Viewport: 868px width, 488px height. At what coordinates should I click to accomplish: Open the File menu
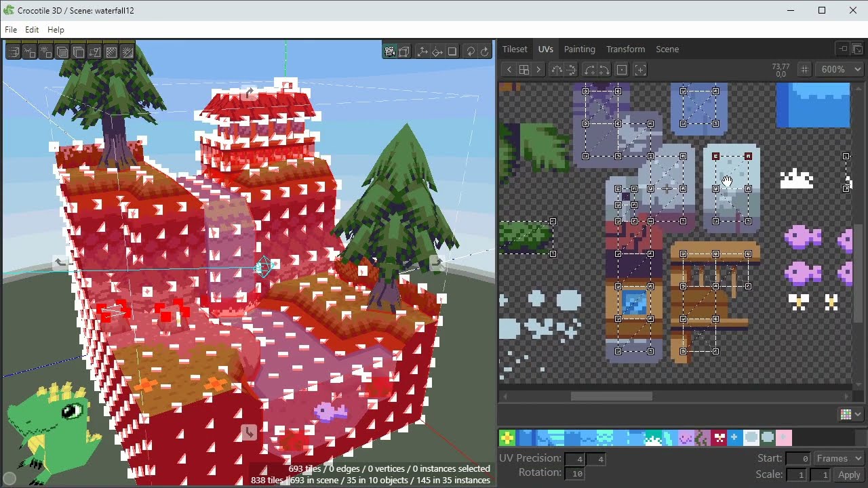coord(11,30)
